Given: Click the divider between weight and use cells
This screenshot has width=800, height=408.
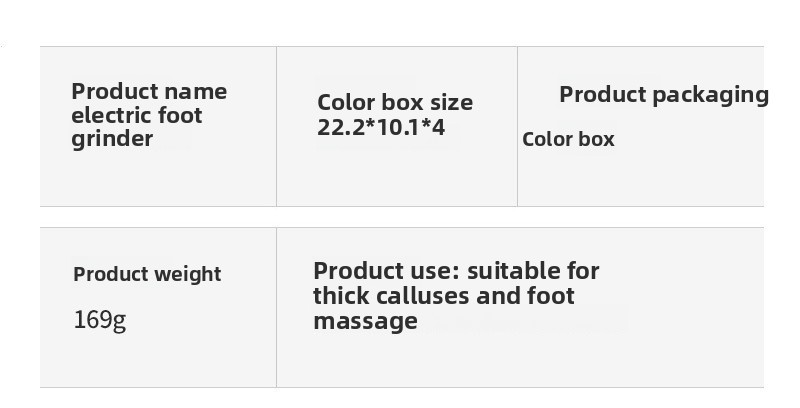Looking at the screenshot, I should [276, 307].
